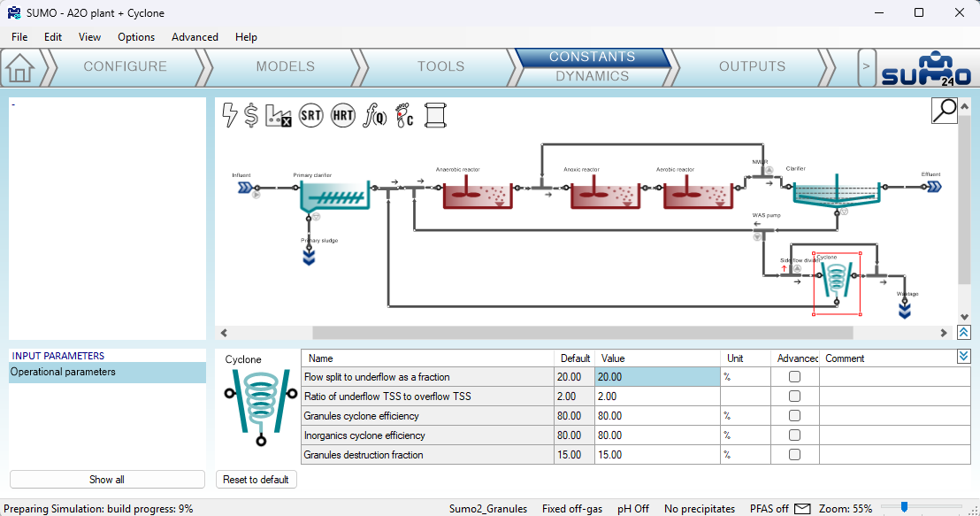Expand the diagram panel using up chevron
980x516 pixels.
963,332
